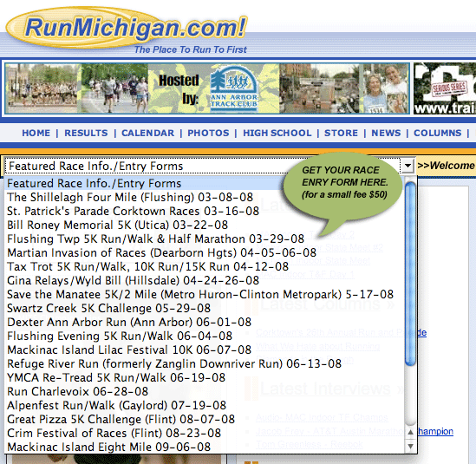Select The Shillelagh Four Mile (Flushing) 03-08-08
The image size is (476, 464).
pos(204,198)
